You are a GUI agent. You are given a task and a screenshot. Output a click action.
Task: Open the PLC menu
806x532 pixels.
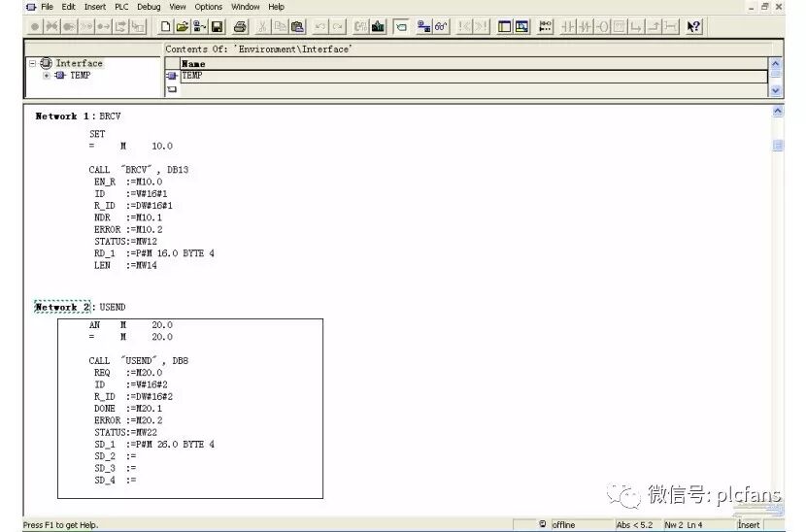coord(121,7)
